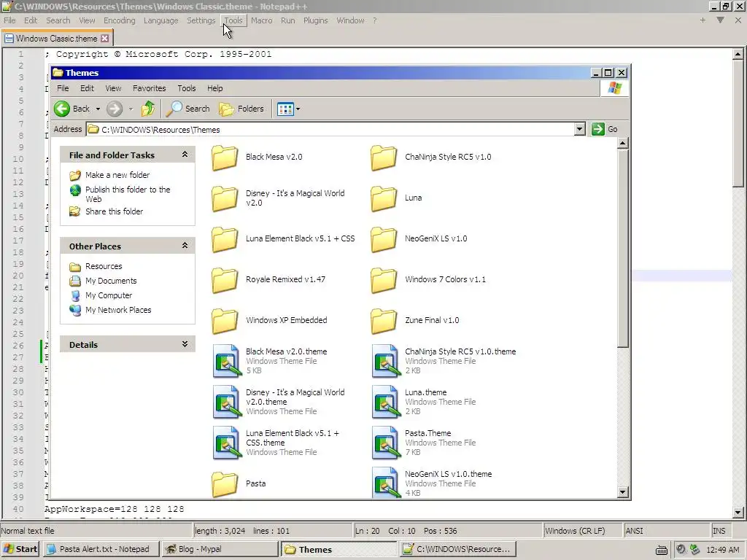Switch to Pasta Alert.txt Notepad taskbar button
The width and height of the screenshot is (747, 560).
click(100, 549)
